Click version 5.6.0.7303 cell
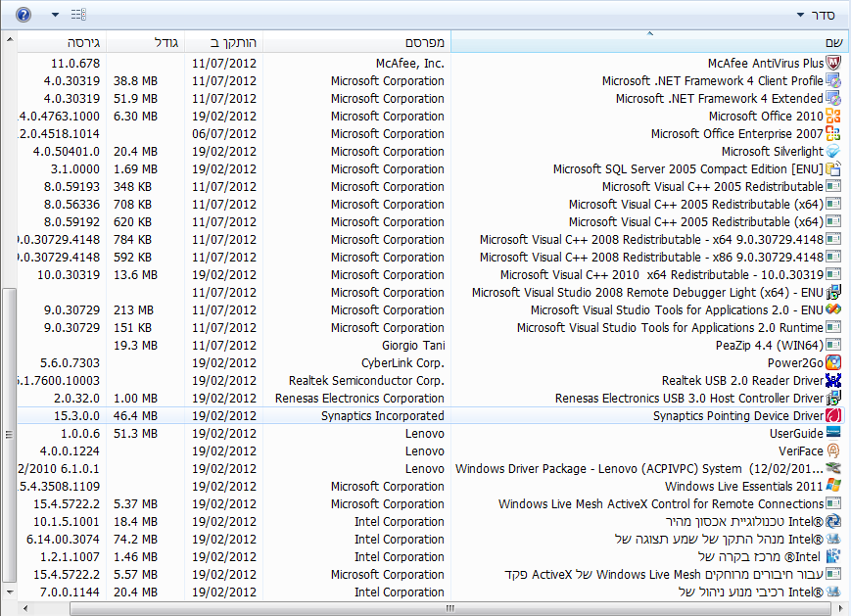Viewport: 851px width, 616px height. [70, 363]
